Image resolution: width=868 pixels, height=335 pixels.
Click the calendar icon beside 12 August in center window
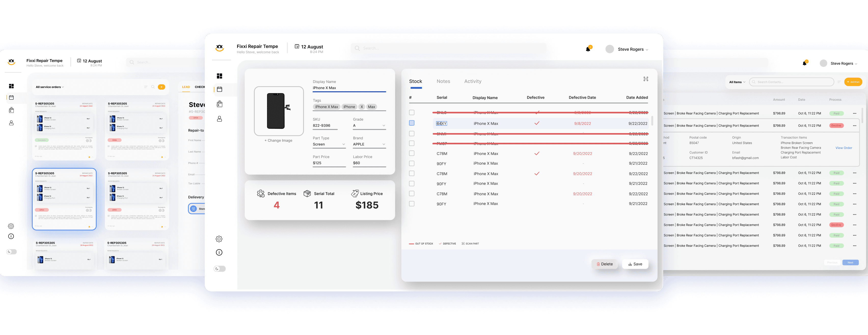tap(297, 46)
